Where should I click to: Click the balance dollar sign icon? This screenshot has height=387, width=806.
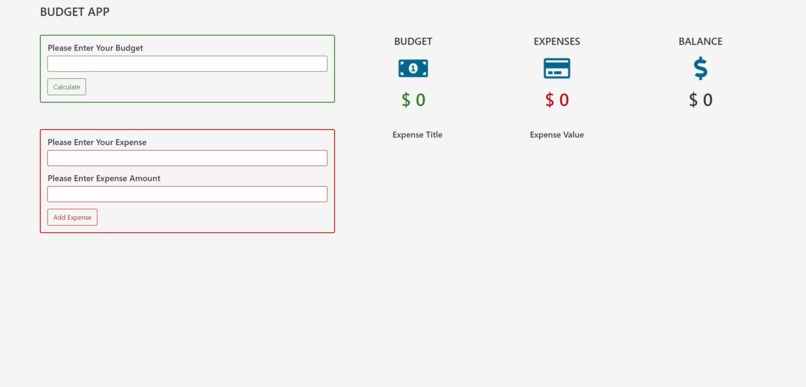click(700, 68)
